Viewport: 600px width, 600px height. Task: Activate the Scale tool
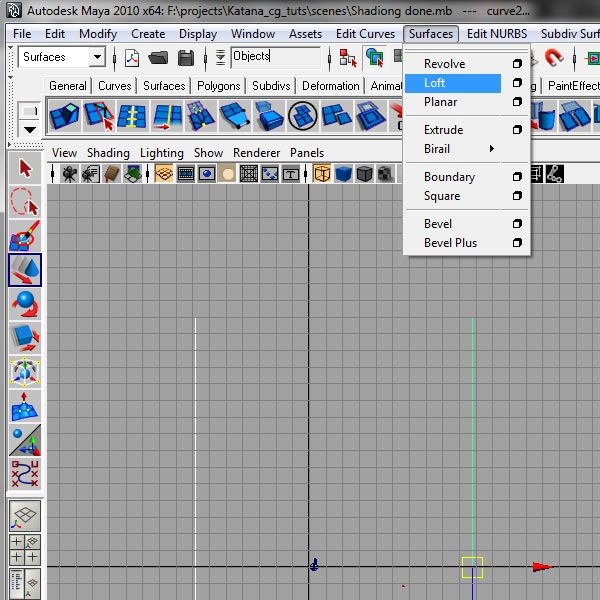point(25,338)
